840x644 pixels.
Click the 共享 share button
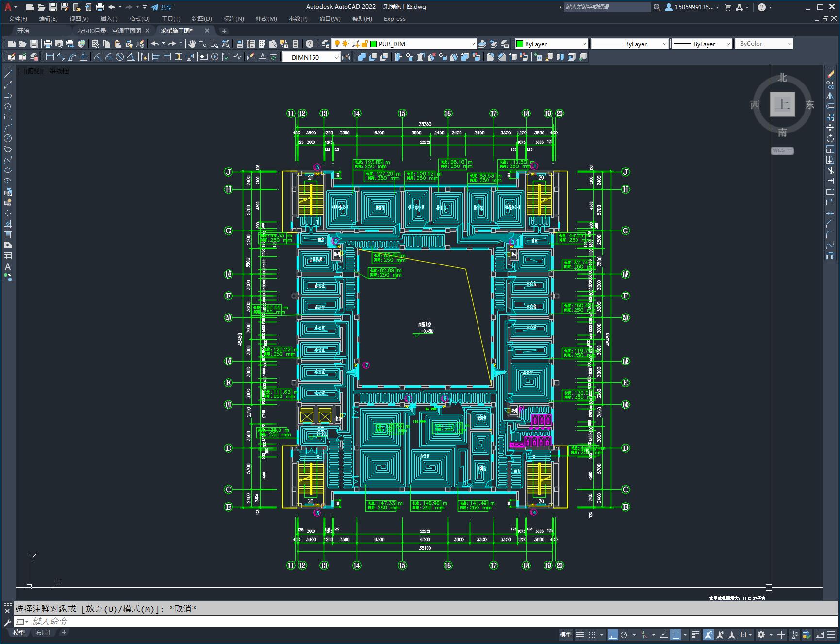coord(162,7)
